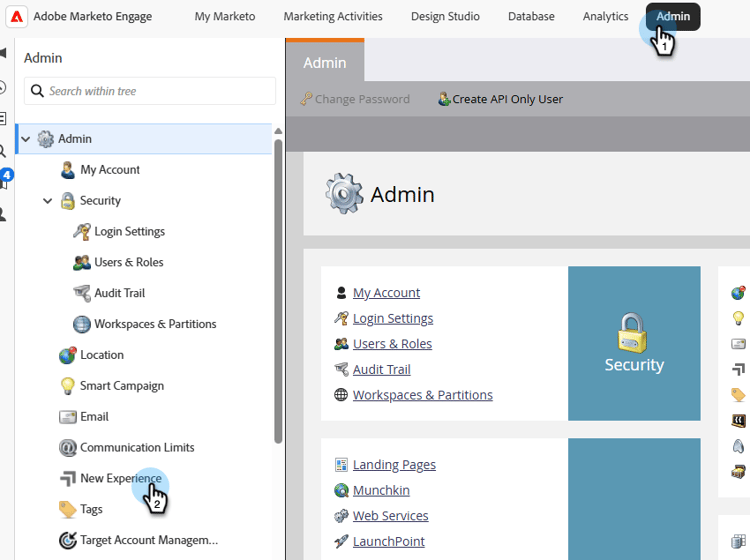The image size is (750, 560).
Task: Click the Web Services gears icon
Action: 341,516
